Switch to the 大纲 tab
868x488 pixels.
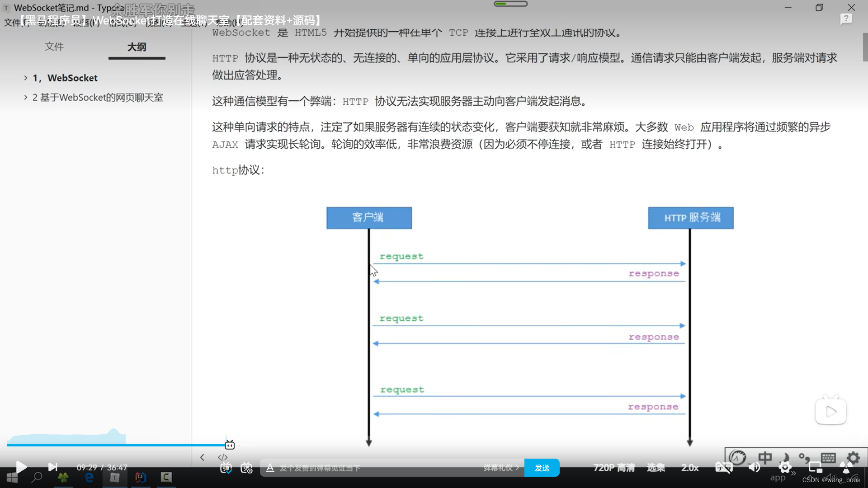[x=137, y=47]
